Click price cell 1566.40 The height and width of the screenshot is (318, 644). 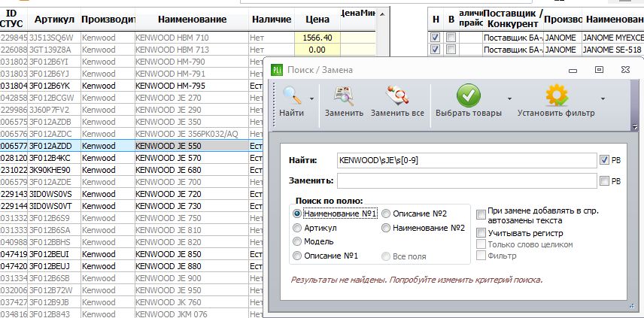[x=317, y=38]
